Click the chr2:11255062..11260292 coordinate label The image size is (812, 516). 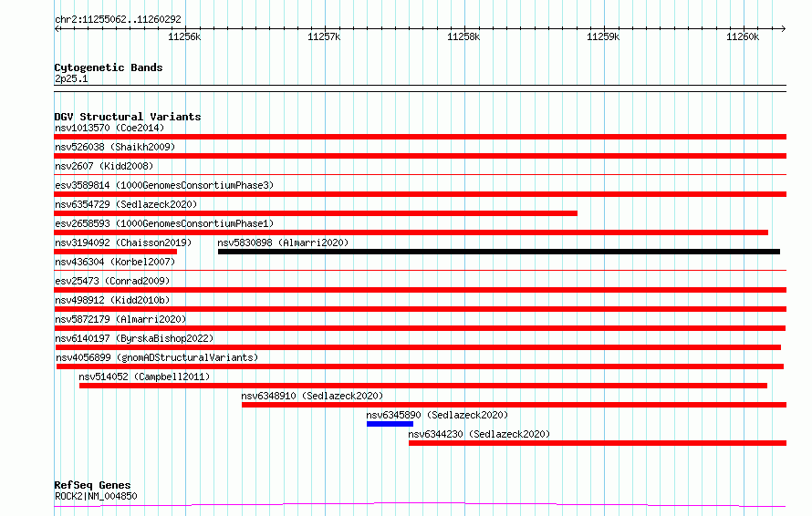[118, 19]
